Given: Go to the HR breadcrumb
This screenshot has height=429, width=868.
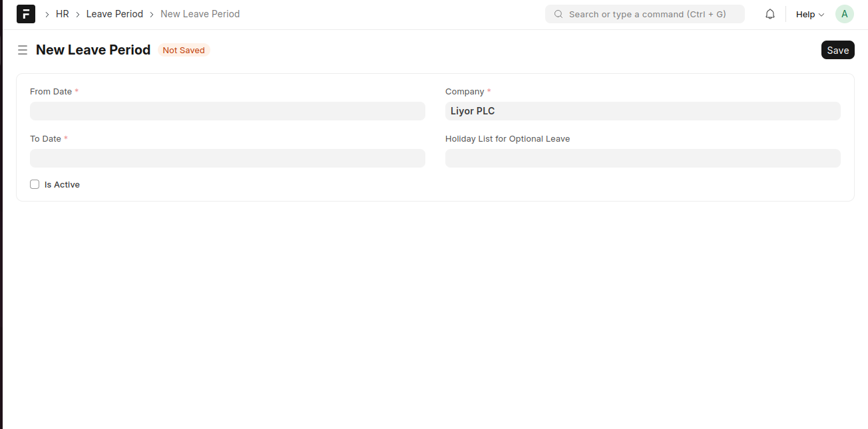Looking at the screenshot, I should coord(62,14).
